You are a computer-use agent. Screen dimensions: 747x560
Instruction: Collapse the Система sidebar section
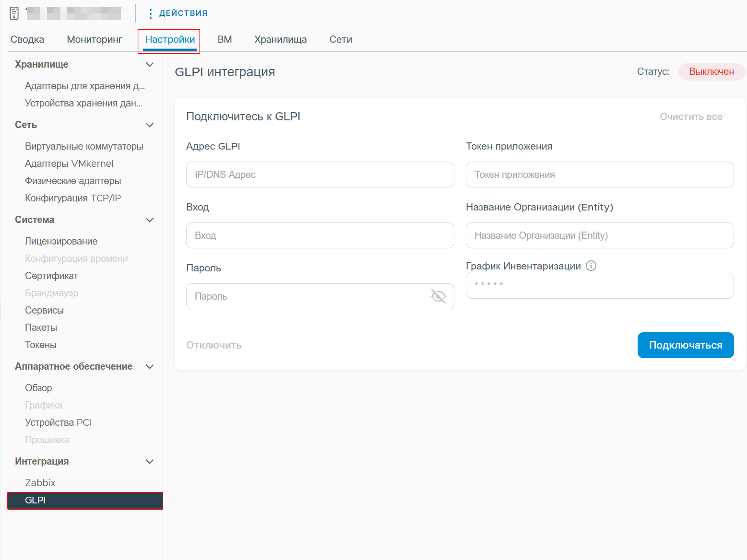click(150, 220)
